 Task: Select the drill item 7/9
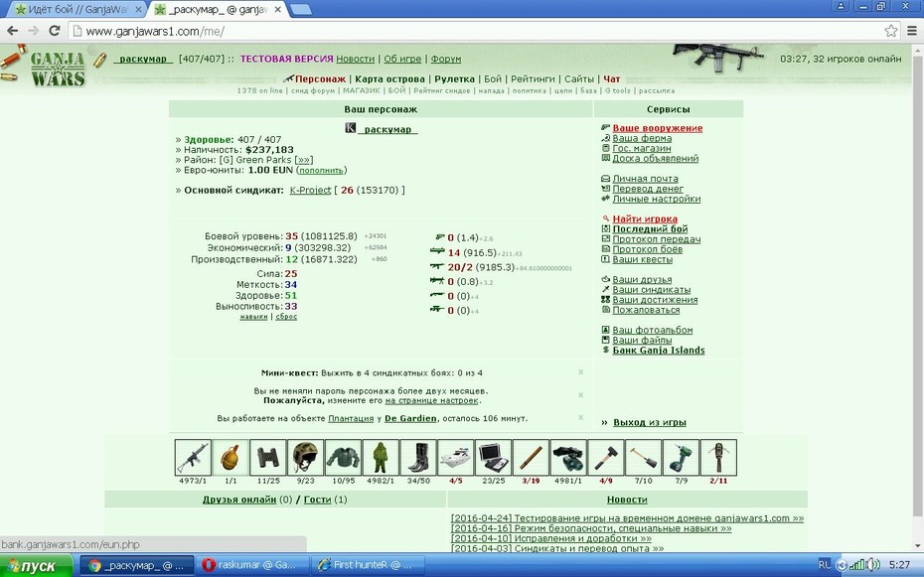pyautogui.click(x=682, y=458)
